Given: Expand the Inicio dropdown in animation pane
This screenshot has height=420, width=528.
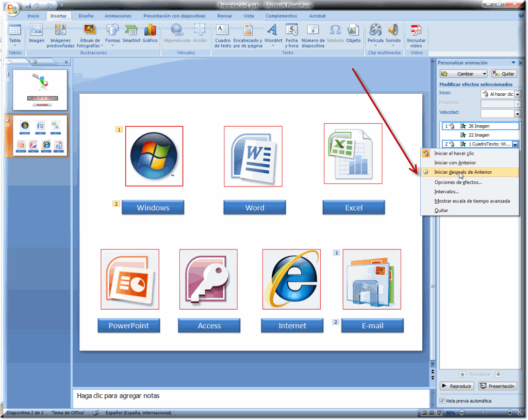Looking at the screenshot, I should [x=517, y=94].
